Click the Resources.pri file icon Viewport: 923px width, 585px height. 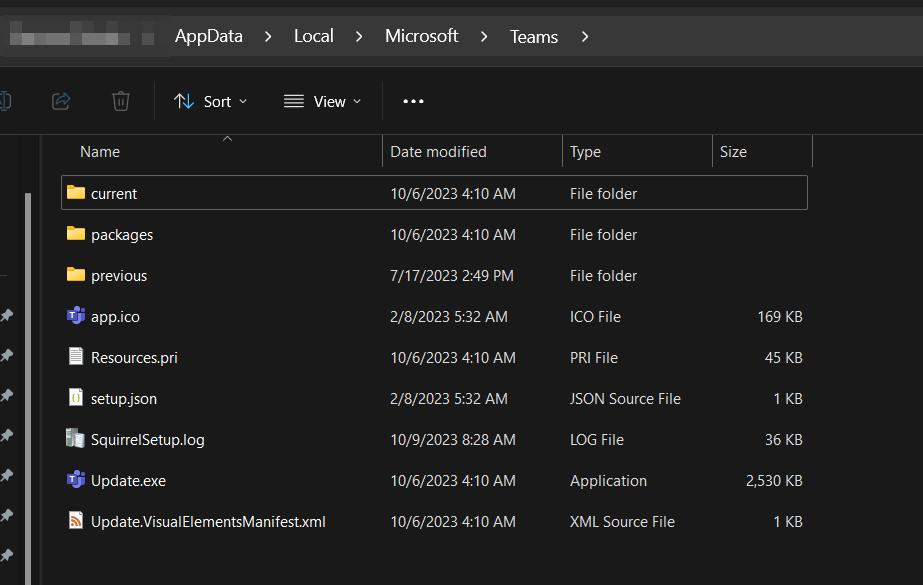point(76,357)
